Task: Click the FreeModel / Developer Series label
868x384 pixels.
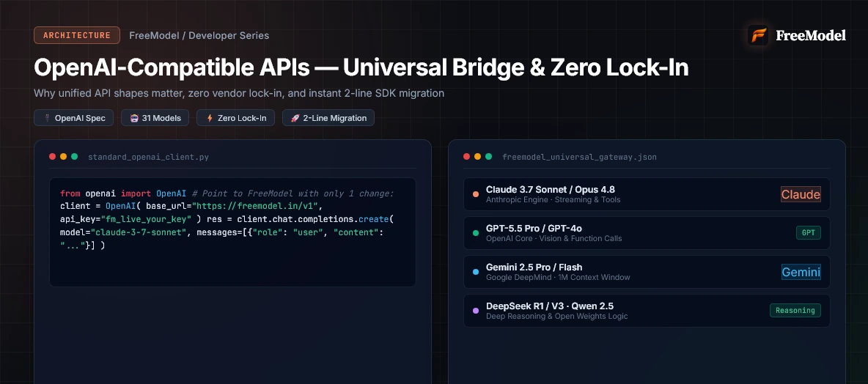Action: click(199, 35)
